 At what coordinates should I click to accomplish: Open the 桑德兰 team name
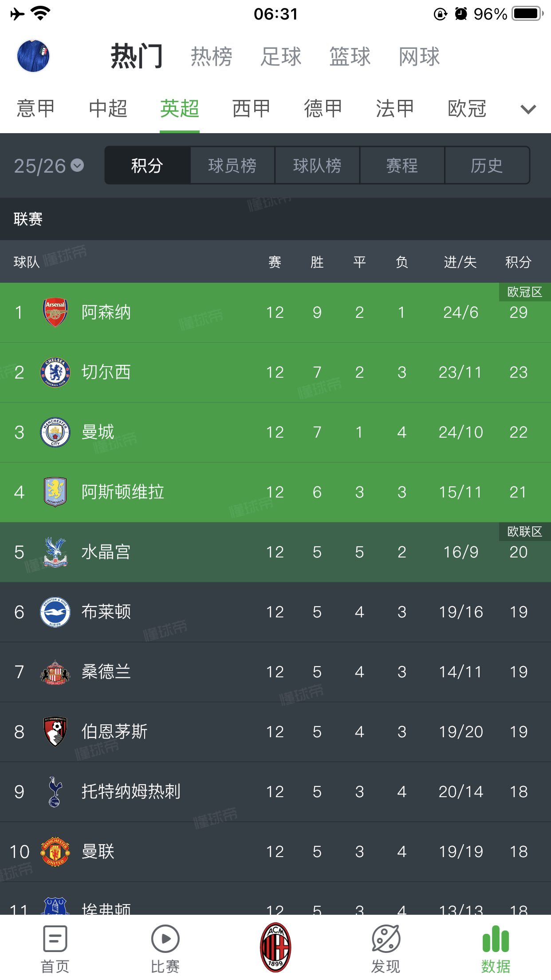point(106,672)
